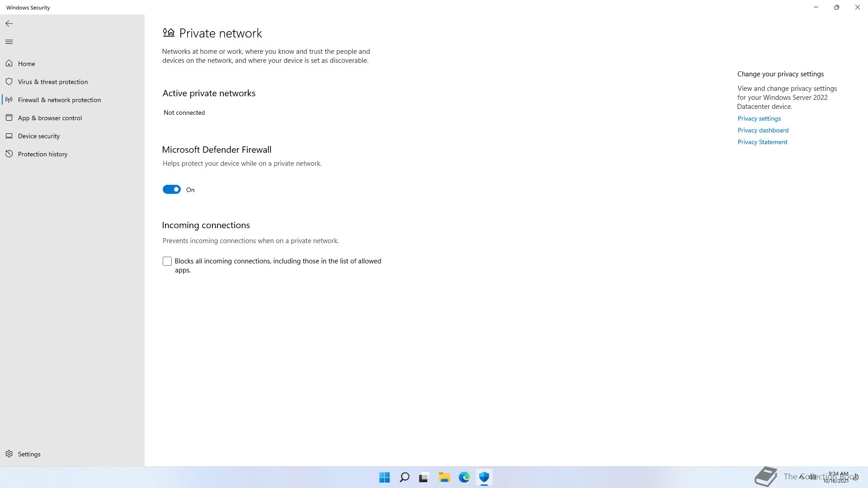Click the 'Active private networks' heading

click(209, 93)
